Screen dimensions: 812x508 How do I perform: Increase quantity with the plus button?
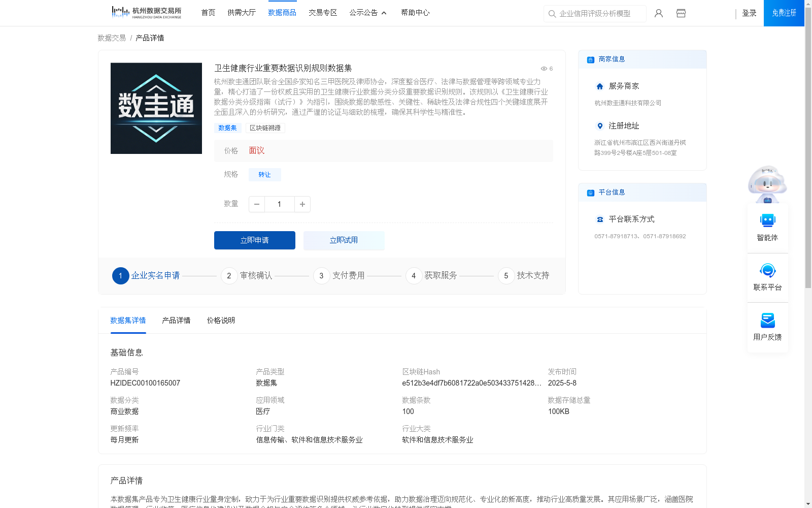tap(302, 204)
